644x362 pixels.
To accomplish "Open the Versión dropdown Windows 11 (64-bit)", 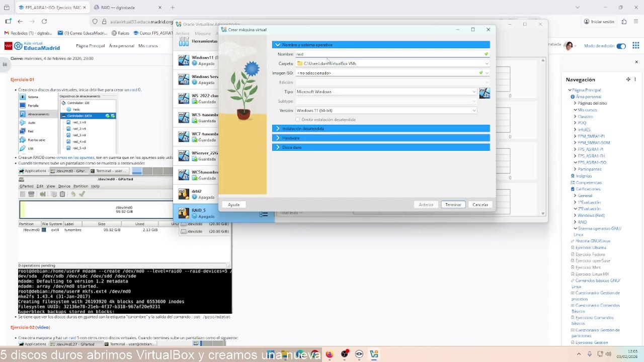I will point(385,111).
